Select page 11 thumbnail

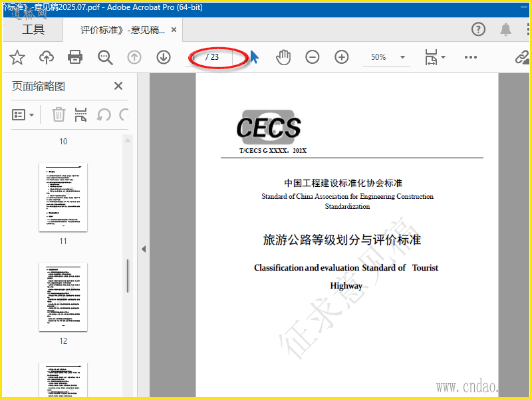click(x=63, y=197)
